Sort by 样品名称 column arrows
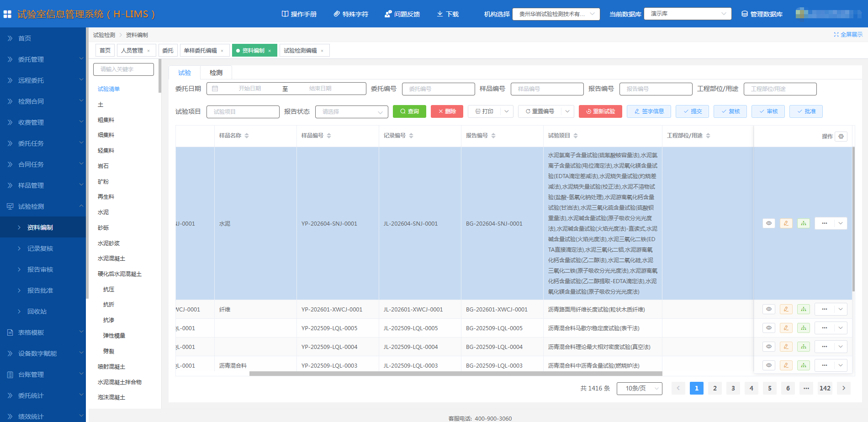The image size is (868, 422). click(x=247, y=136)
